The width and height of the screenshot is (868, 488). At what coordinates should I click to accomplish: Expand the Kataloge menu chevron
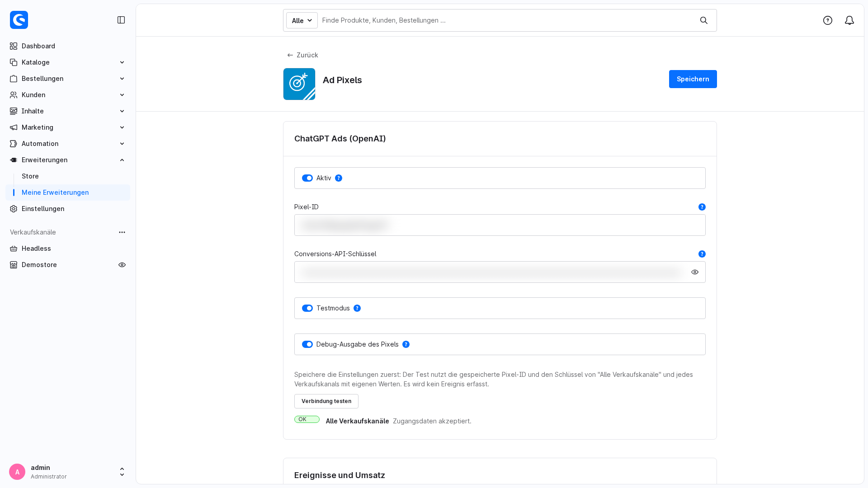click(x=122, y=62)
